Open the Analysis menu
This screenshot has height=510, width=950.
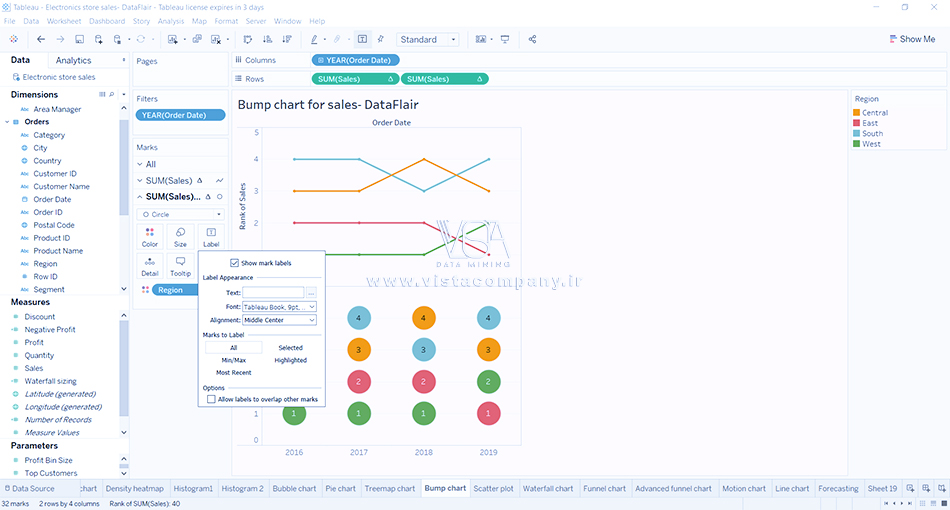tap(171, 21)
